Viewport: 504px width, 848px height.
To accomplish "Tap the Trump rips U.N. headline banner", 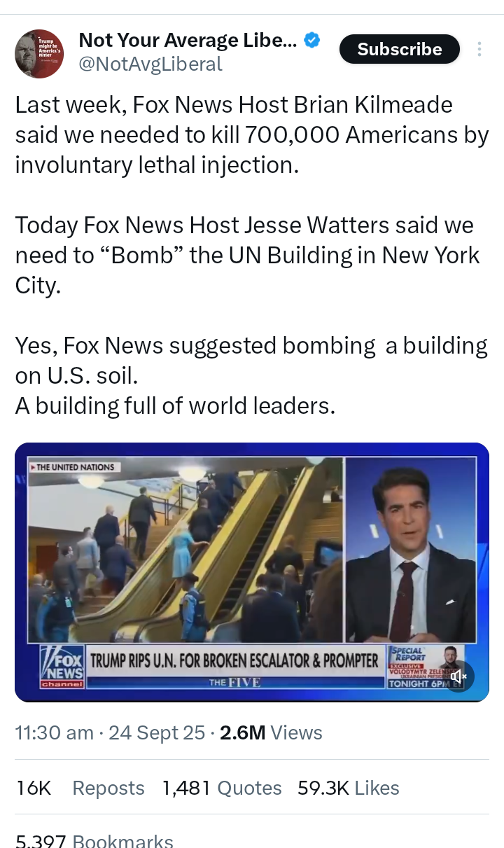I will click(234, 660).
